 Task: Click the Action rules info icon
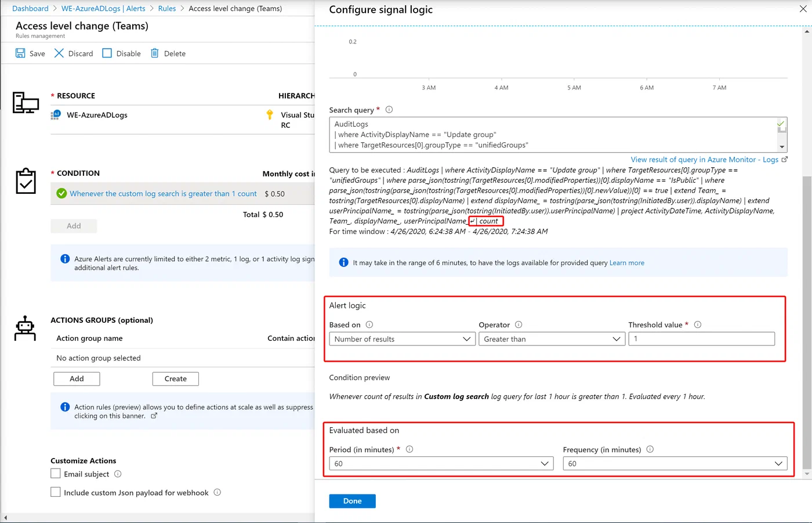[x=65, y=407]
